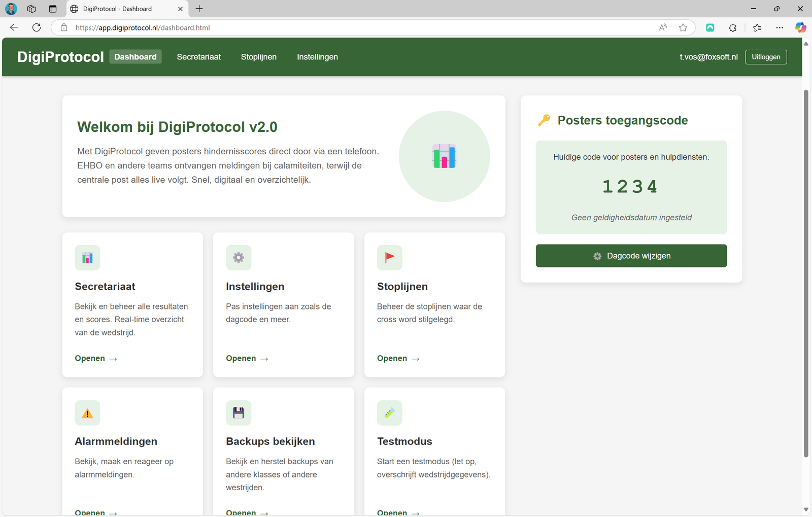Click the Backups bekijken card heading
Viewport: 812px width, 517px height.
tap(270, 441)
